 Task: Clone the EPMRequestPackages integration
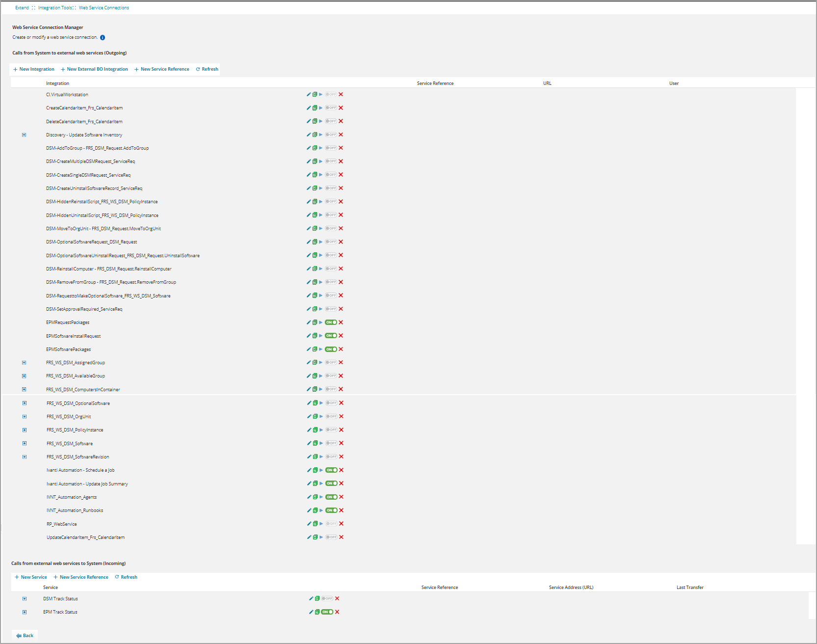315,322
